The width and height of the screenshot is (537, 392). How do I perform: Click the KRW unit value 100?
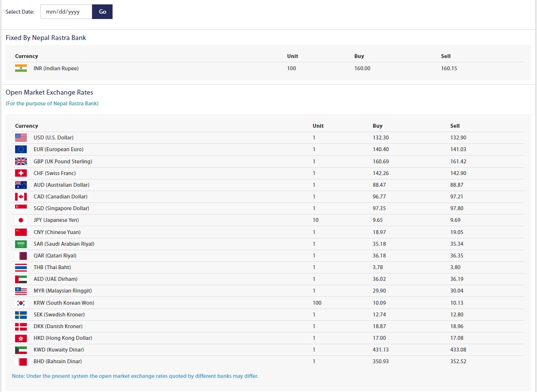[x=317, y=303]
